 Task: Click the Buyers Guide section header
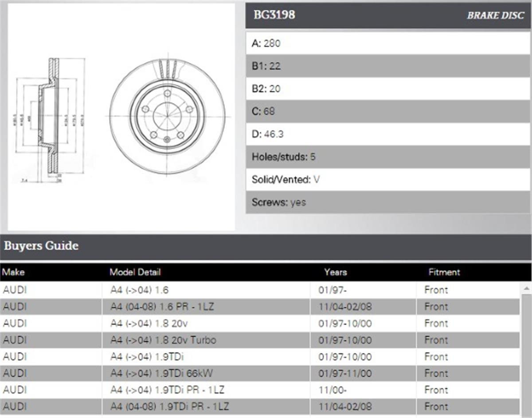pyautogui.click(x=266, y=246)
